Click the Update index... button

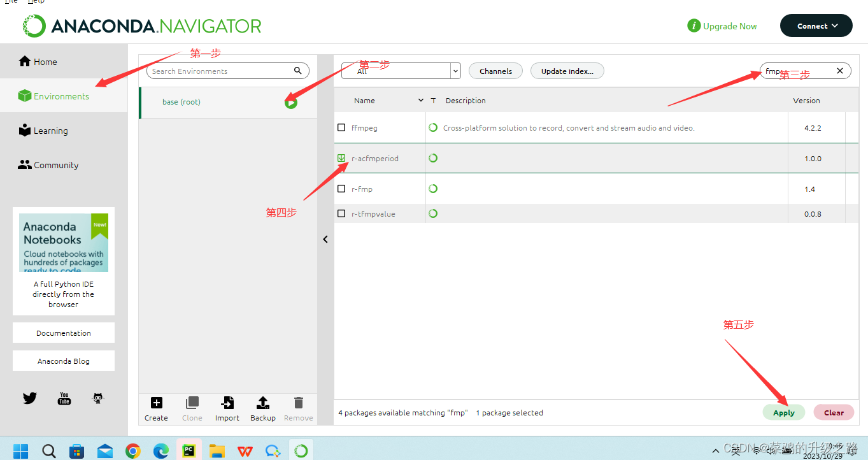[x=567, y=71]
